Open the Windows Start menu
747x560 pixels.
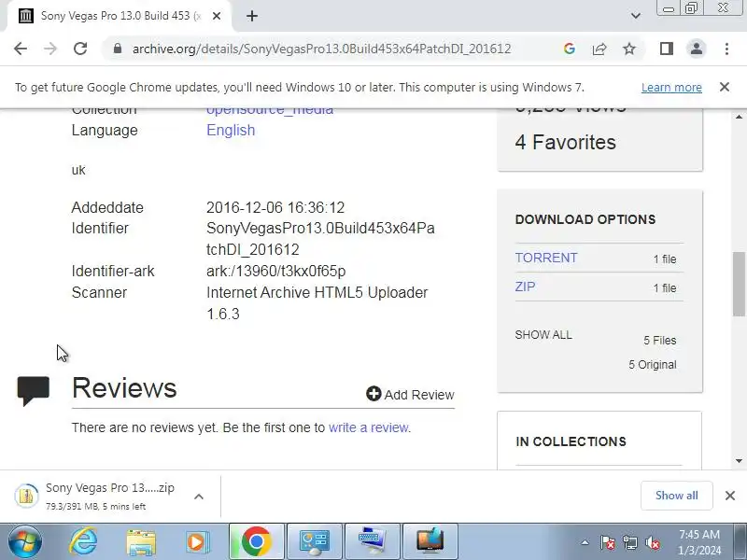[x=25, y=542]
